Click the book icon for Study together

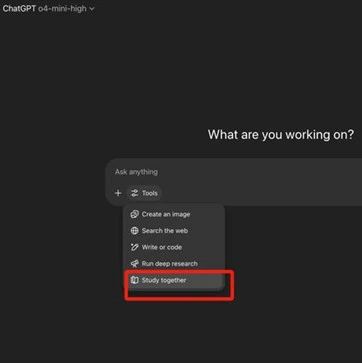[x=134, y=280]
